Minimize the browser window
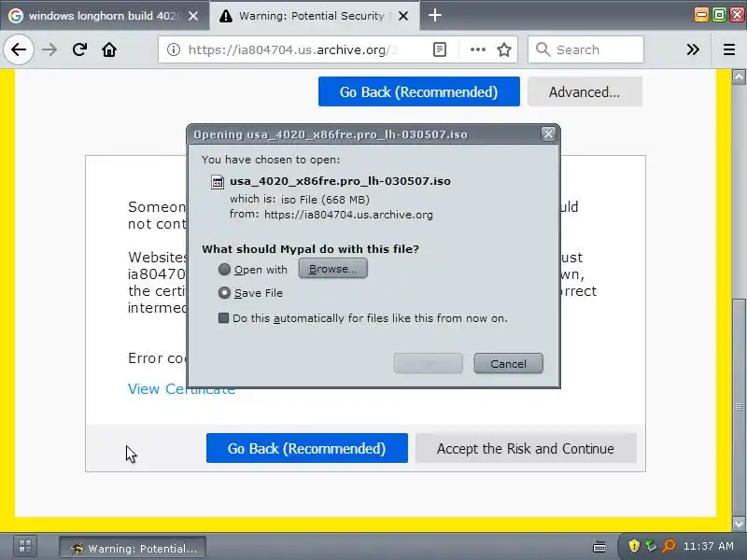 click(x=701, y=15)
